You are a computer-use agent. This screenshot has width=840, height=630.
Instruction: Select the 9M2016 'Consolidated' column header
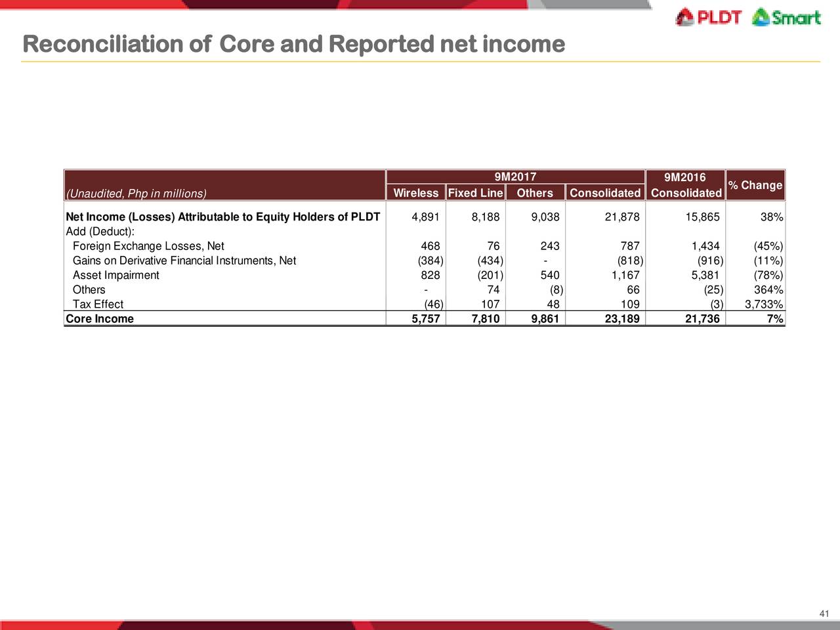pos(686,193)
